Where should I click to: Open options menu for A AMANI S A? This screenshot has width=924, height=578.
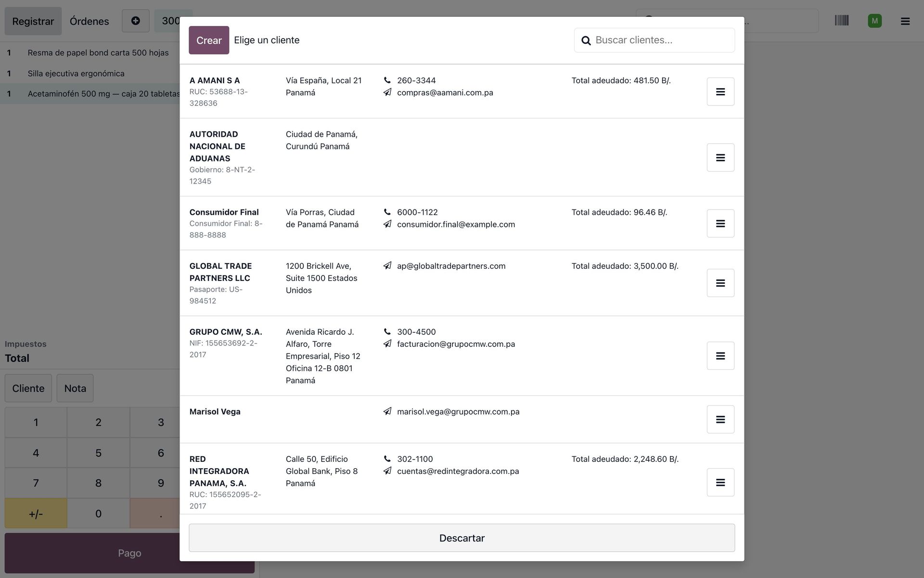pyautogui.click(x=720, y=92)
